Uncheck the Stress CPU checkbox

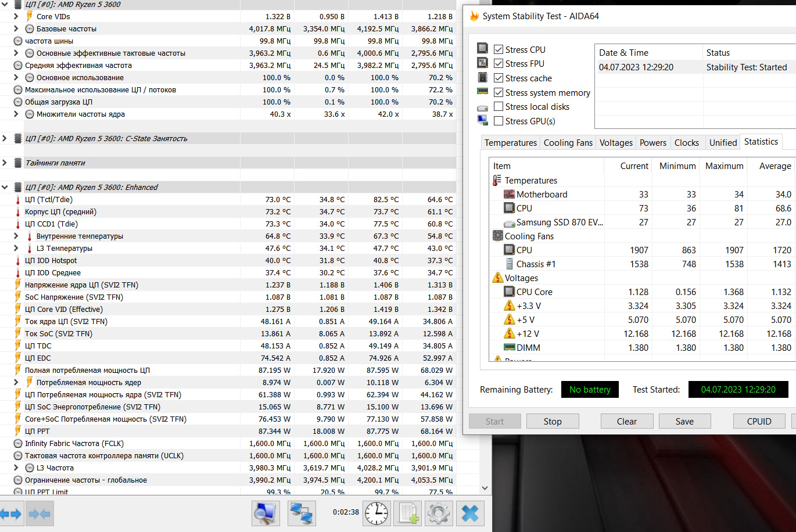tap(499, 49)
